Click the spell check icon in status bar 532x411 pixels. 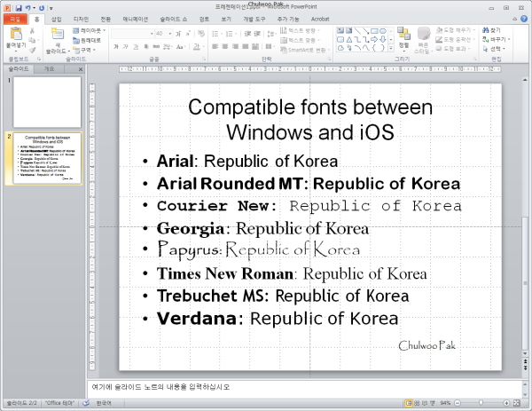(x=86, y=403)
